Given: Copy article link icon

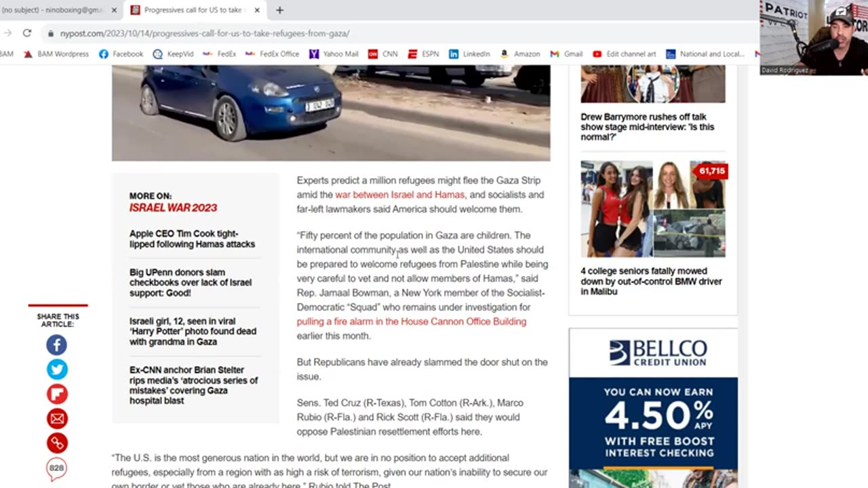Looking at the screenshot, I should point(57,443).
